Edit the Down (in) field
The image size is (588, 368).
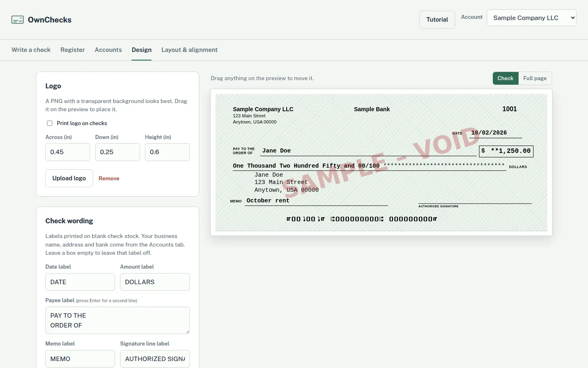(x=118, y=152)
